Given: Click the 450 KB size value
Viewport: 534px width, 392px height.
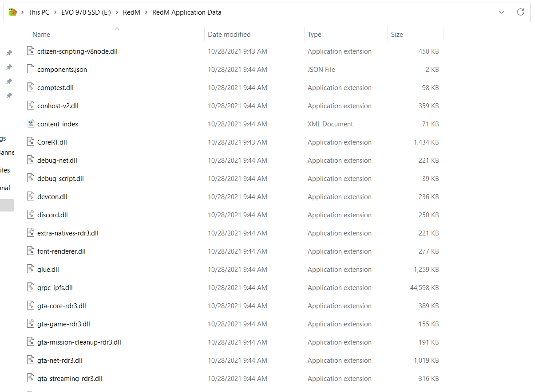Looking at the screenshot, I should tap(429, 51).
